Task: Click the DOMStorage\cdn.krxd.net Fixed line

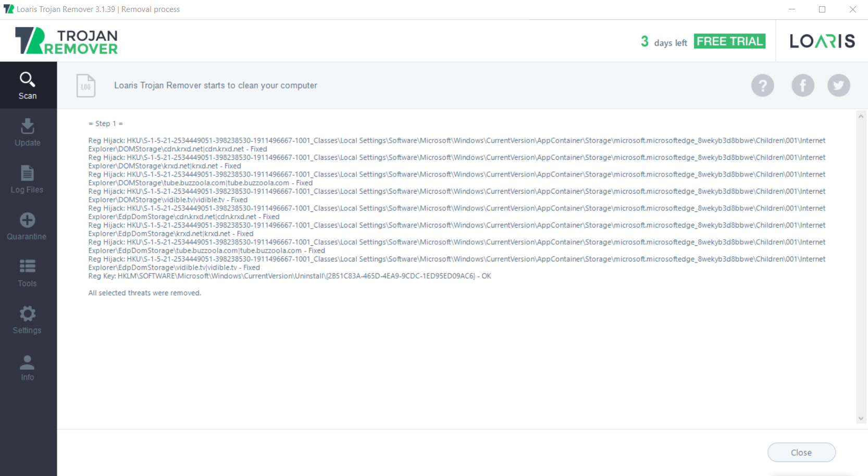Action: (x=178, y=149)
